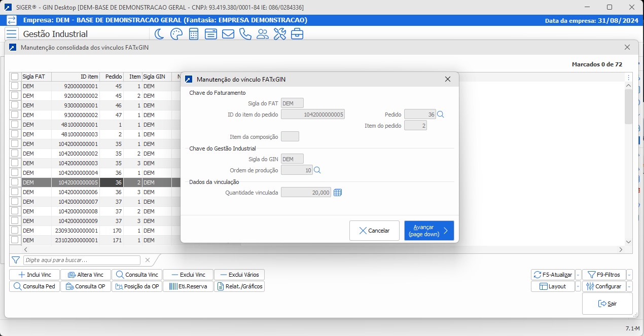Tick the checkbox for ID item 92000000001
Screen dimensions: 644x336
(15, 86)
